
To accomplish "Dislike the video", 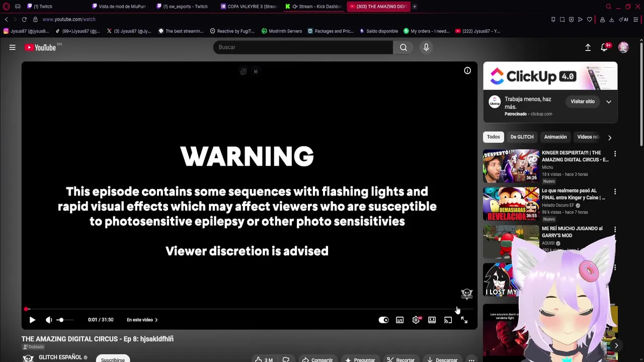I will pyautogui.click(x=286, y=360).
